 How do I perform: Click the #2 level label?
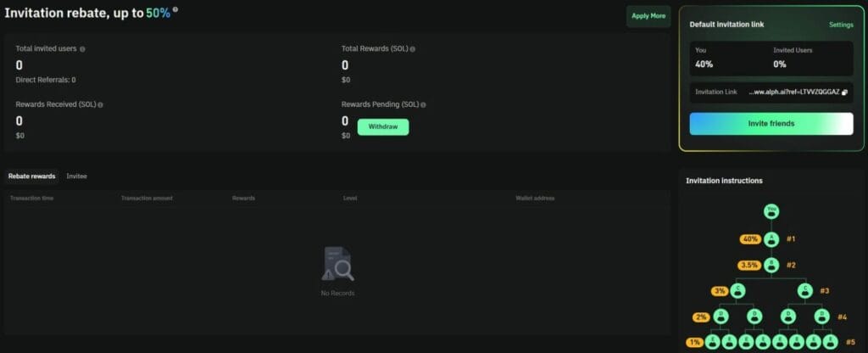coord(791,265)
